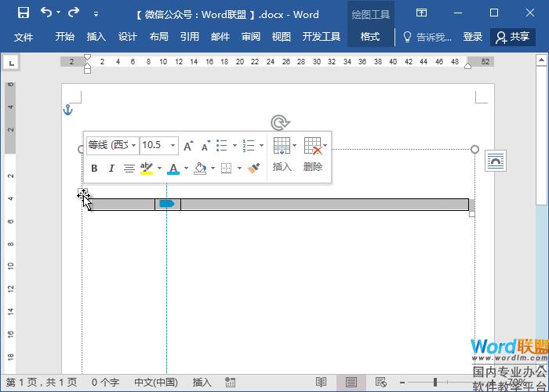Click the table borders icon

click(226, 169)
